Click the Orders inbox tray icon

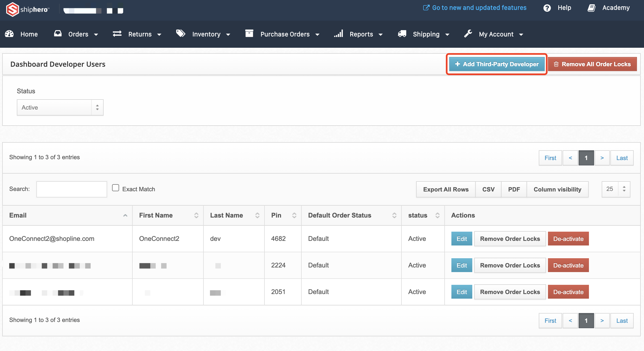58,34
